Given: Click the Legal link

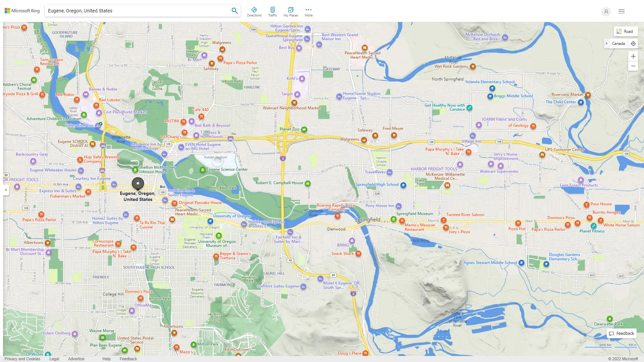Looking at the screenshot, I should point(54,359).
